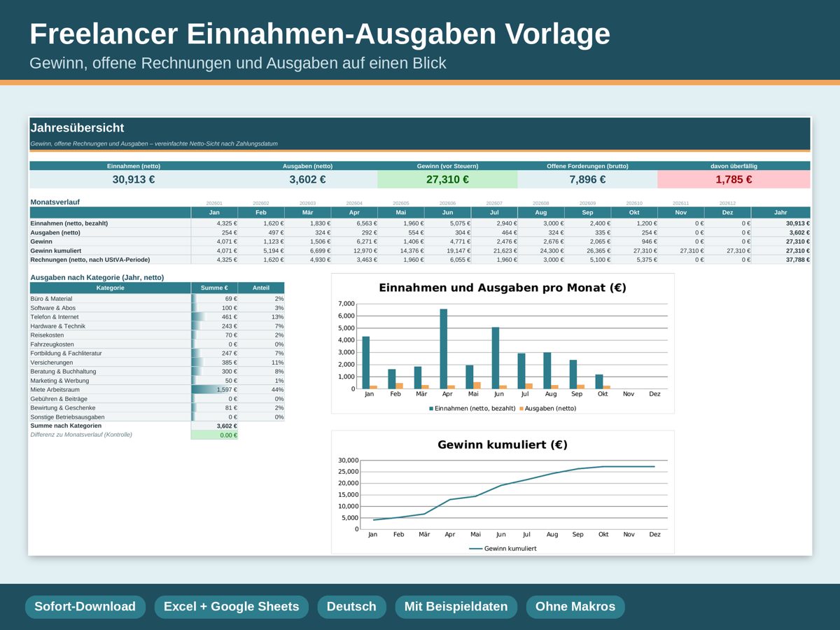Select the Kategorie column header

coord(110,288)
